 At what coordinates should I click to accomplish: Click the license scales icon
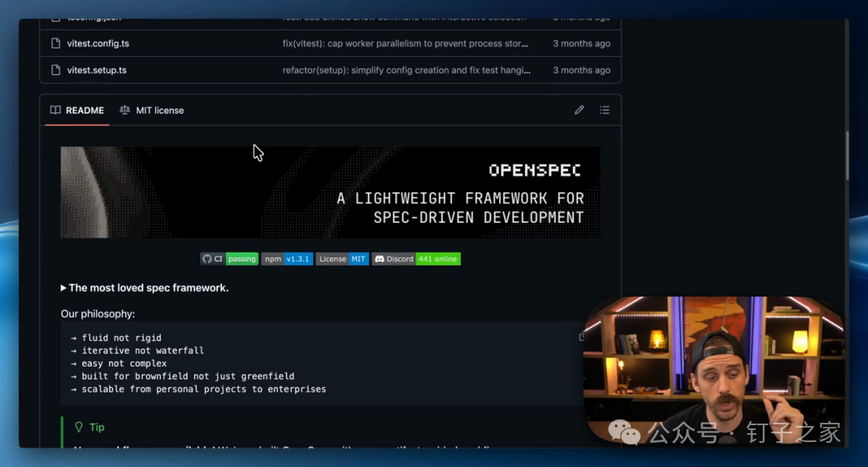pos(125,110)
